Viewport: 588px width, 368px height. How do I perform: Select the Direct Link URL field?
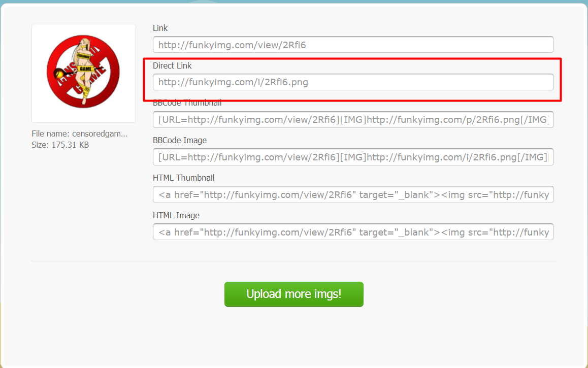(x=353, y=82)
